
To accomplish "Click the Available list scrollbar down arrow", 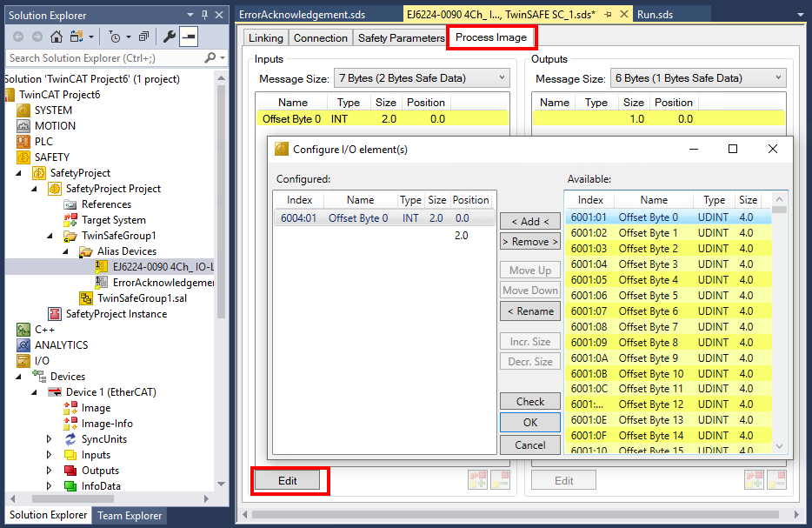I will pyautogui.click(x=779, y=446).
